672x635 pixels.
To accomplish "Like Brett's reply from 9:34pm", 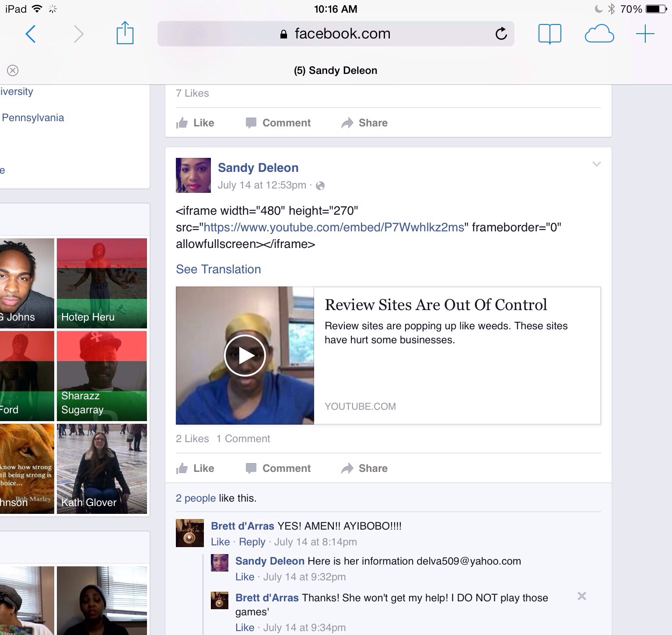I will tap(245, 628).
